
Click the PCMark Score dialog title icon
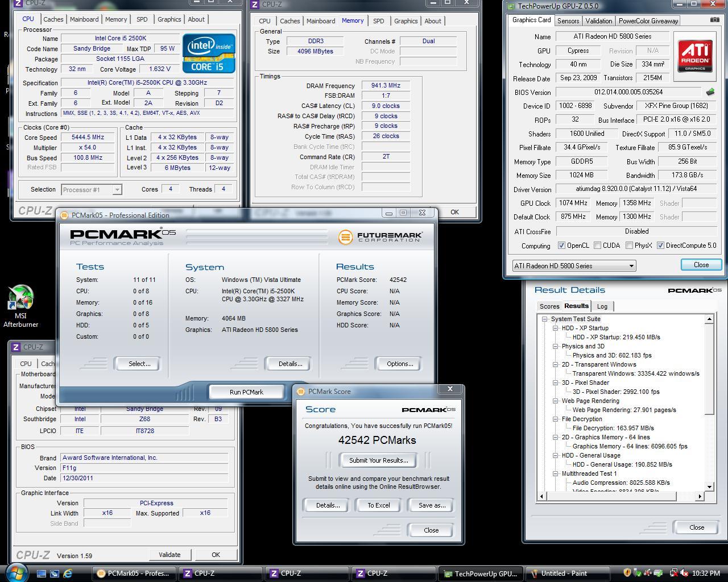pyautogui.click(x=301, y=392)
